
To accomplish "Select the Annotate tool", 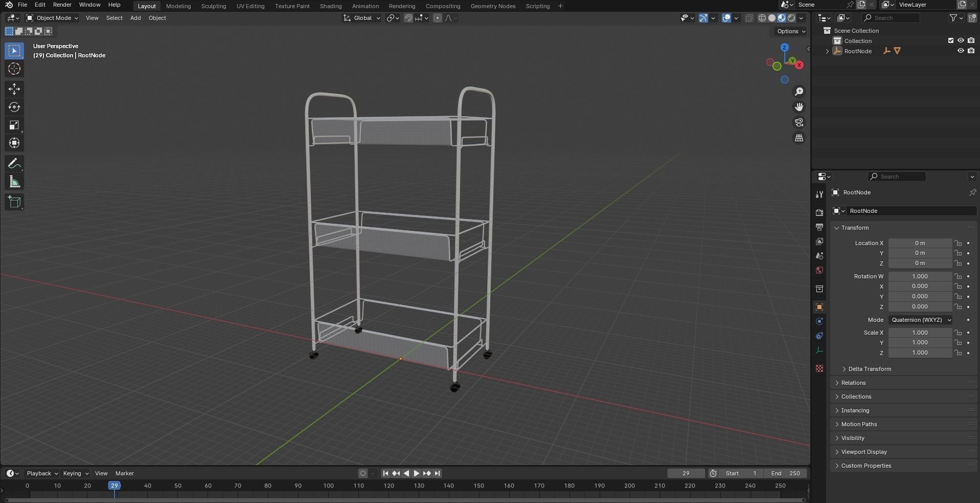I will [x=14, y=164].
